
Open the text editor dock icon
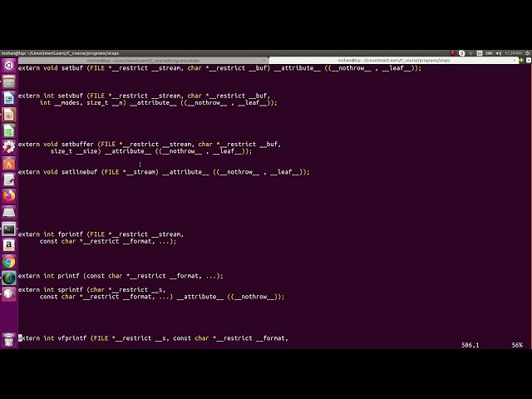9,180
